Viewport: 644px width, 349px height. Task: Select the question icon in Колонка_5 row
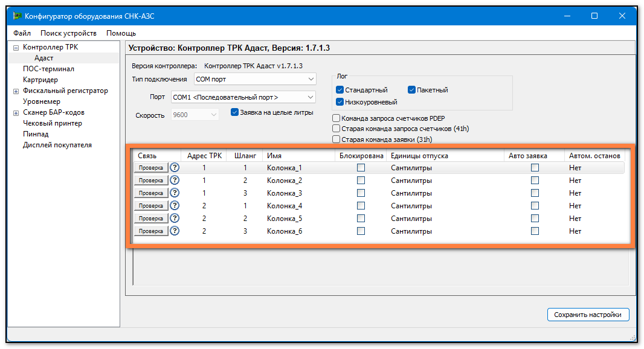tap(175, 219)
